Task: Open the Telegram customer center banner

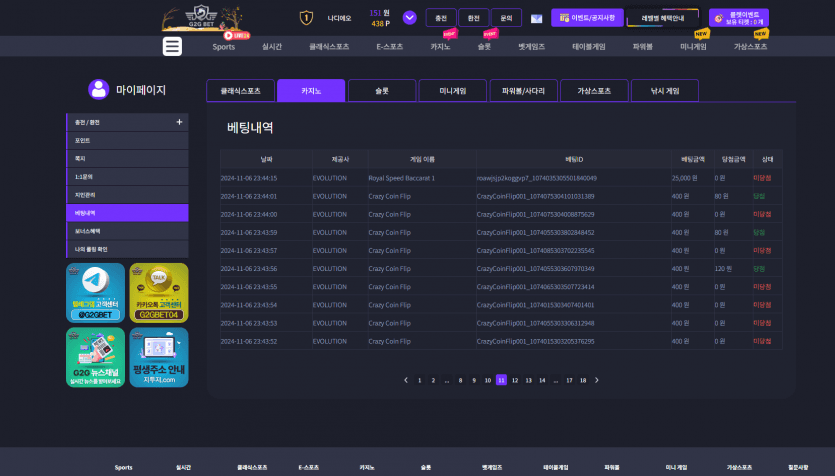Action: [96, 292]
